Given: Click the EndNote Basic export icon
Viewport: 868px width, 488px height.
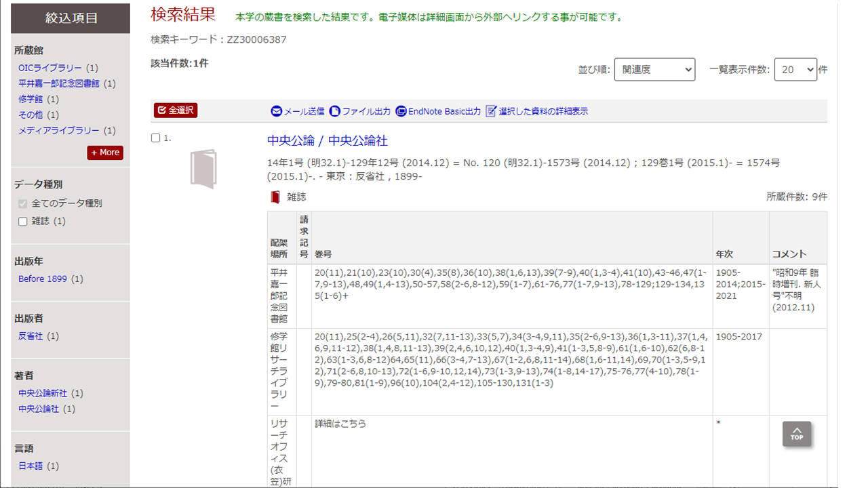Looking at the screenshot, I should click(401, 111).
